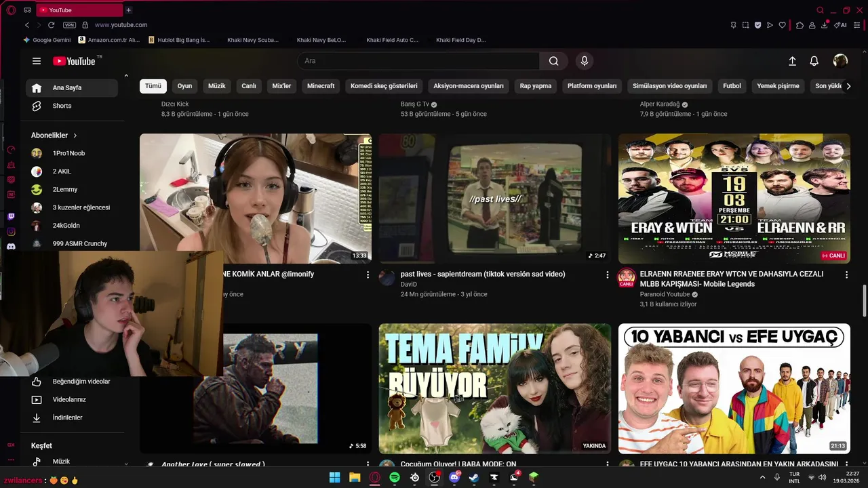Image resolution: width=868 pixels, height=488 pixels.
Task: Select the Minecraft filter chip
Action: click(x=321, y=86)
